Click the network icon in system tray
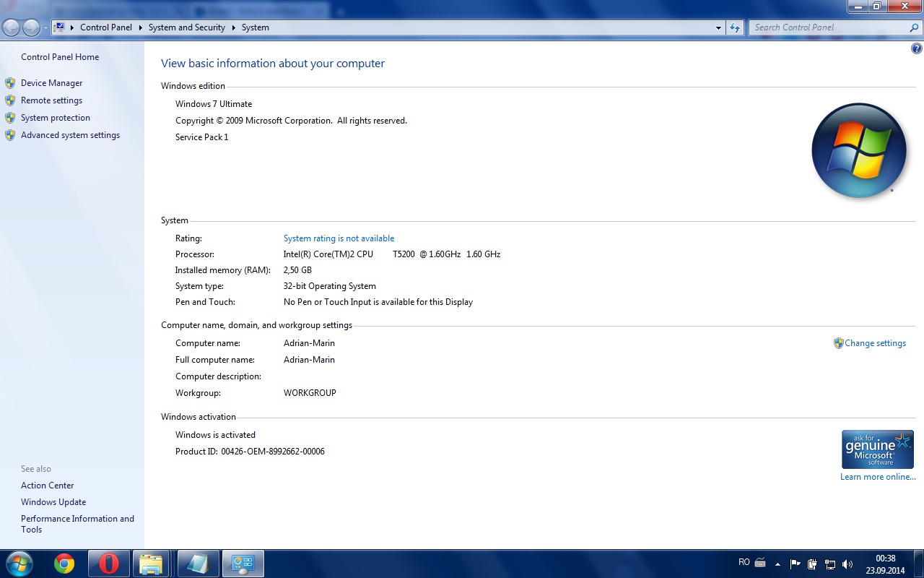Image resolution: width=924 pixels, height=578 pixels. click(830, 564)
